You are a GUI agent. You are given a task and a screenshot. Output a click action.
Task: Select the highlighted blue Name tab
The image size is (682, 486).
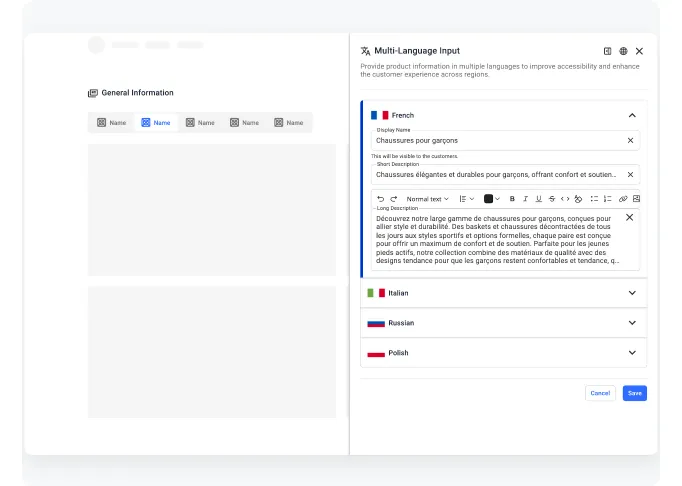coord(156,123)
